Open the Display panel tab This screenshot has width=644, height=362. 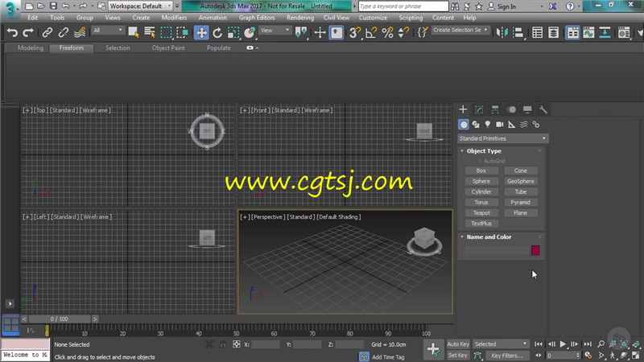(x=527, y=109)
